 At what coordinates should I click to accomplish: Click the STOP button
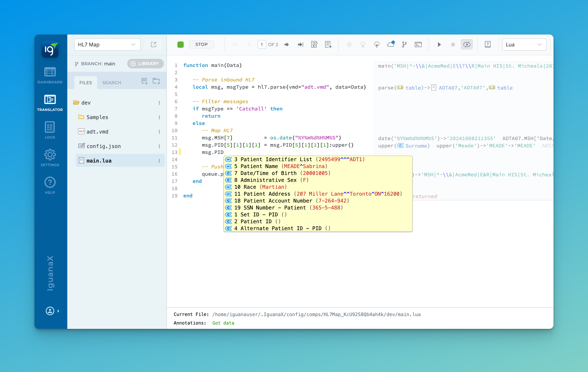point(202,45)
